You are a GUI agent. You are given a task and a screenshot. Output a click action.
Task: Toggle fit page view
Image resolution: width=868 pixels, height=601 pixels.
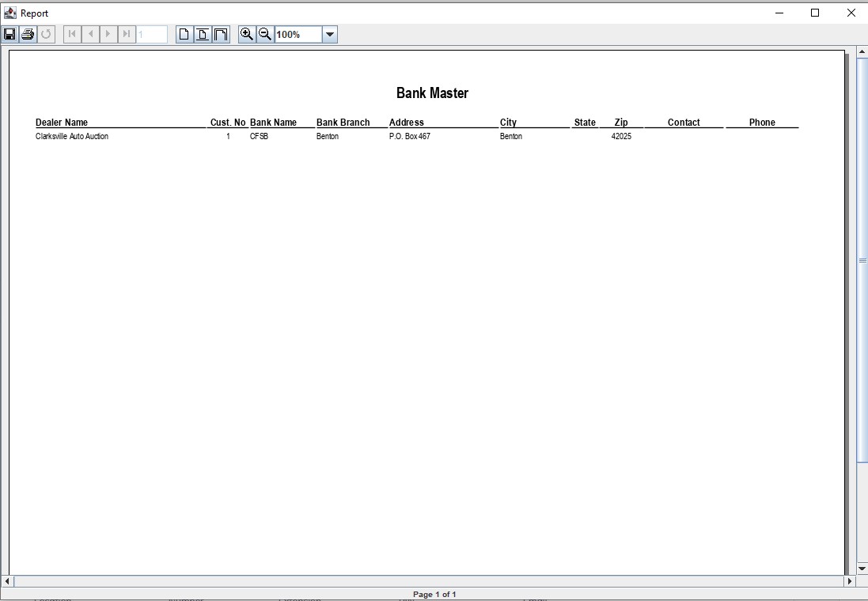point(203,34)
